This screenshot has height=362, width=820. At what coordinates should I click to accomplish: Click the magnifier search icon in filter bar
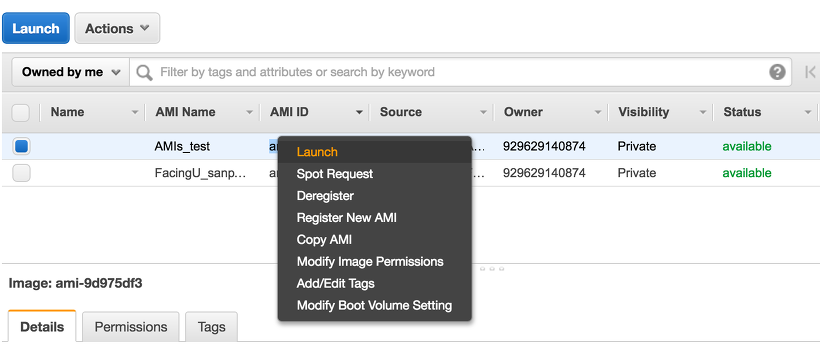click(144, 72)
